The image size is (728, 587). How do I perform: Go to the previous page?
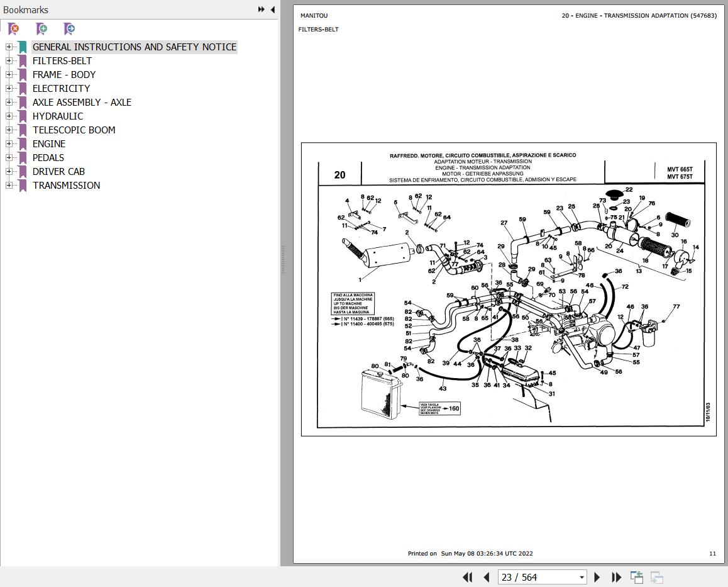[x=487, y=577]
